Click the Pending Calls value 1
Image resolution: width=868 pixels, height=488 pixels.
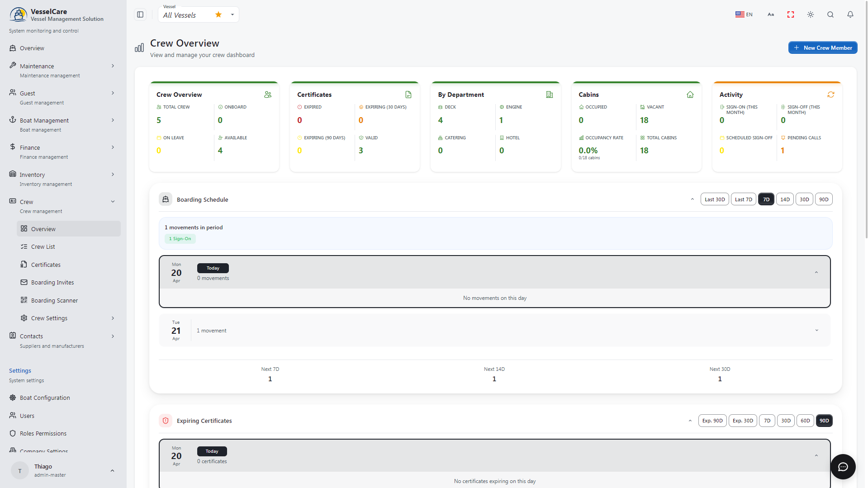(x=783, y=151)
